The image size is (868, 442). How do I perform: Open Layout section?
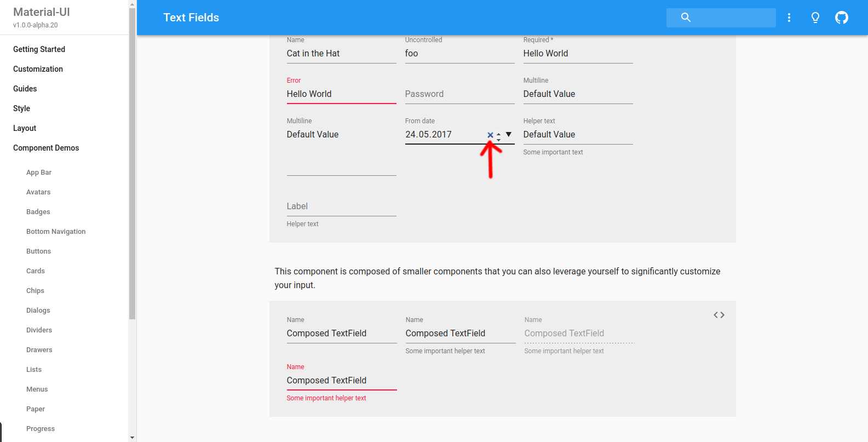25,128
